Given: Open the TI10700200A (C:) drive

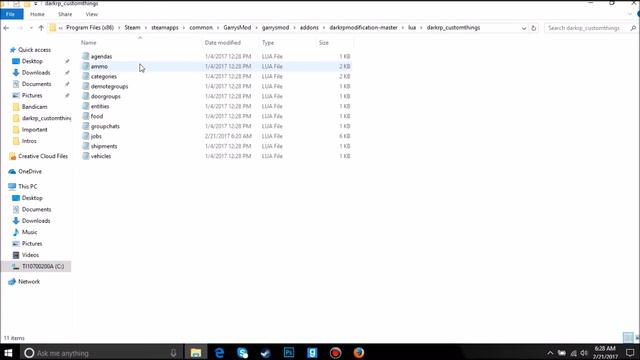Looking at the screenshot, I should pyautogui.click(x=42, y=267).
